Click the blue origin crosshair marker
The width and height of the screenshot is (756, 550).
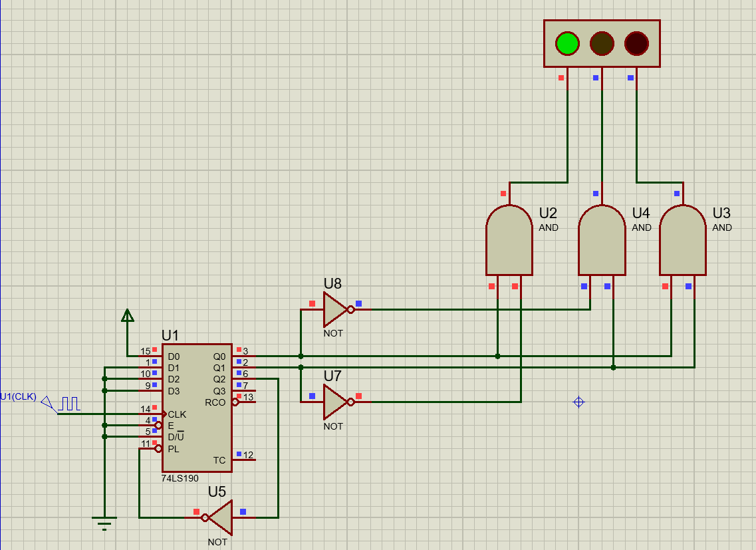tap(578, 402)
